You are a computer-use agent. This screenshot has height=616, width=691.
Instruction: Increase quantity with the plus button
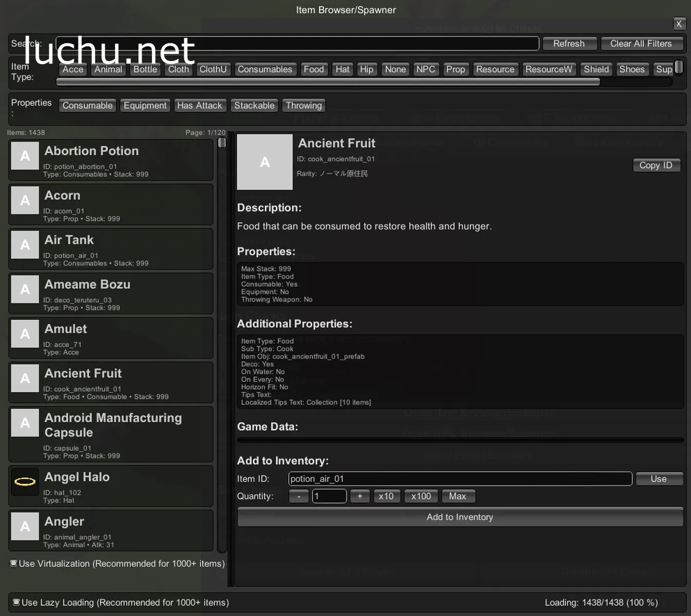point(360,496)
